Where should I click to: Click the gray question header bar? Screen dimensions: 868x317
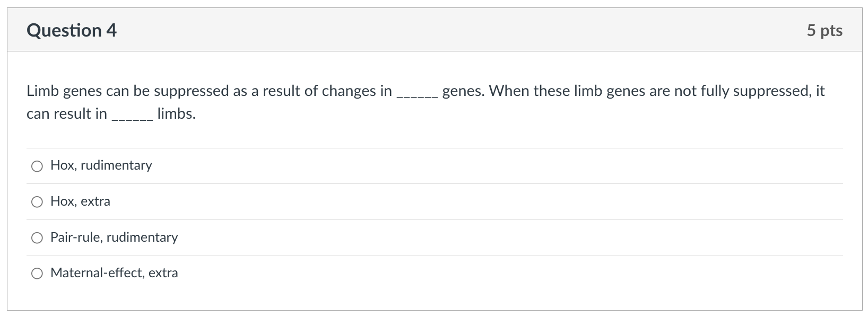(424, 31)
